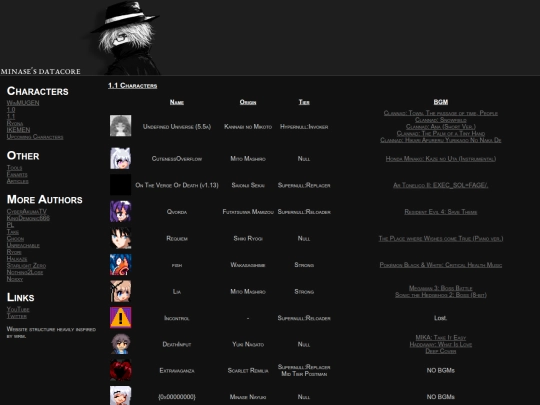This screenshot has height=405, width=540.
Task: Open the MIKA: Take It Easy link
Action: (441, 338)
